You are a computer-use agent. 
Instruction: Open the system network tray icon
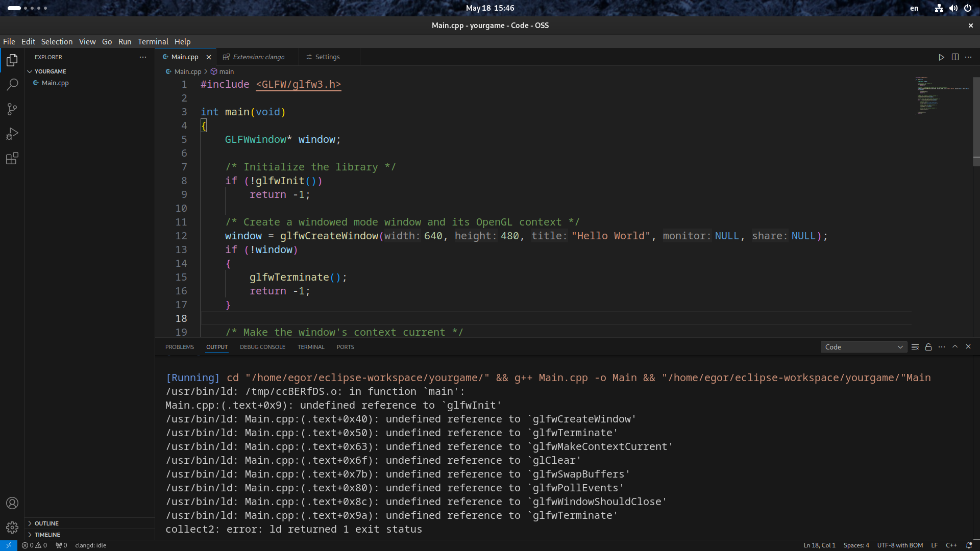click(939, 8)
